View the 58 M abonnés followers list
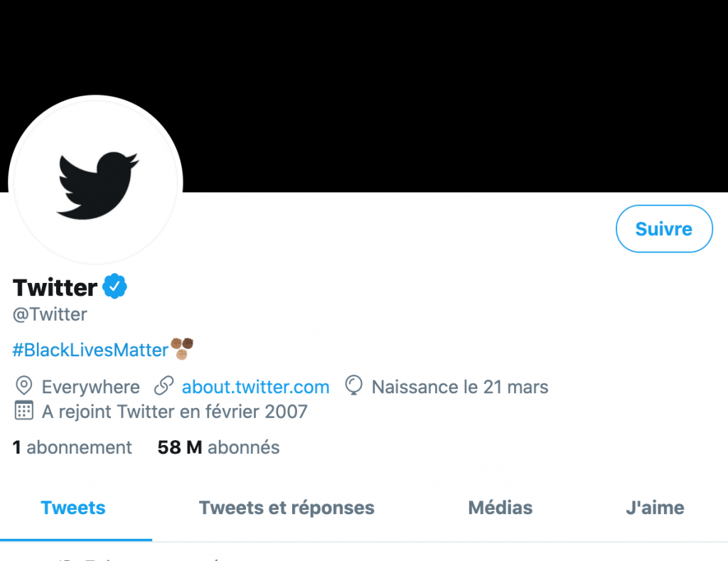 click(218, 447)
